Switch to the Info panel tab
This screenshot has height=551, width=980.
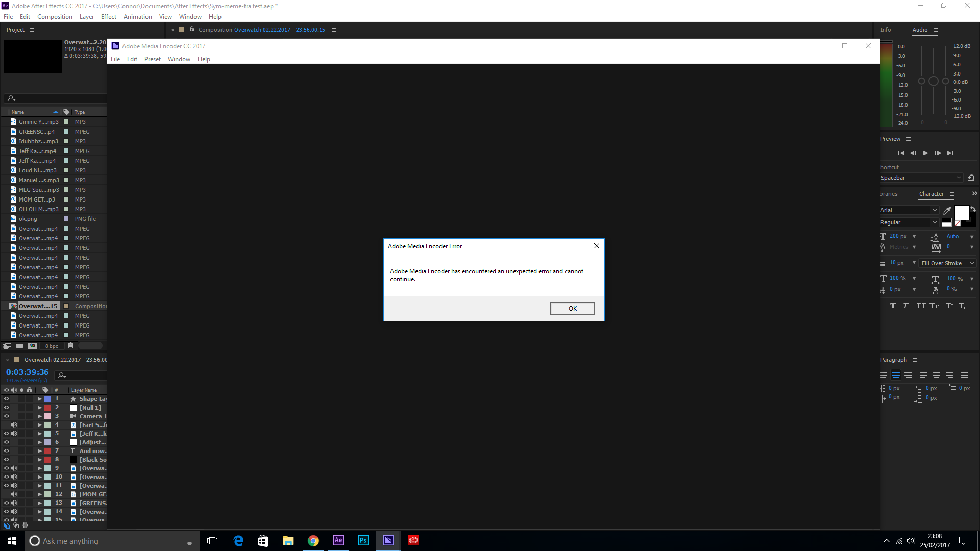tap(887, 30)
